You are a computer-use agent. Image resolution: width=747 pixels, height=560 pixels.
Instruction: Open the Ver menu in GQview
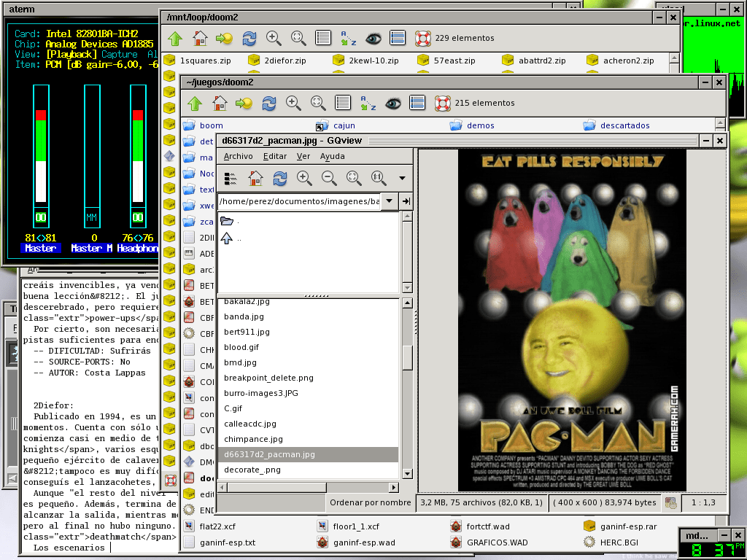[303, 156]
